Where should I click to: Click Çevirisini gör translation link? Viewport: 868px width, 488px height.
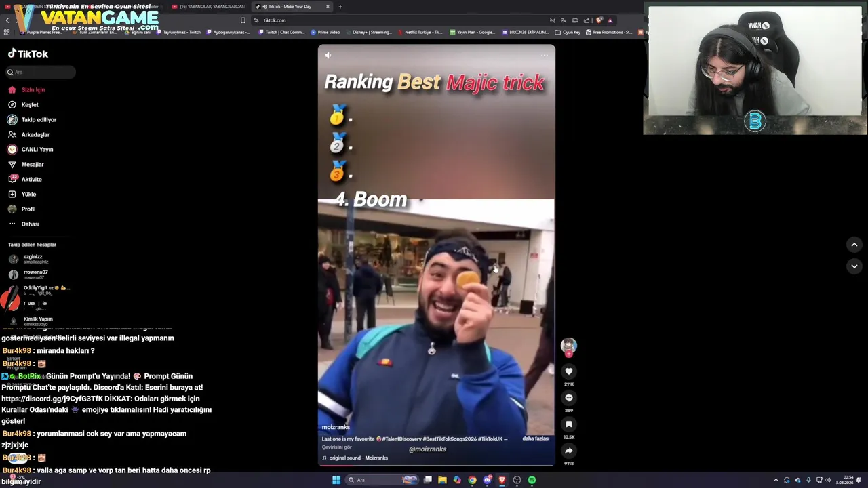click(337, 447)
